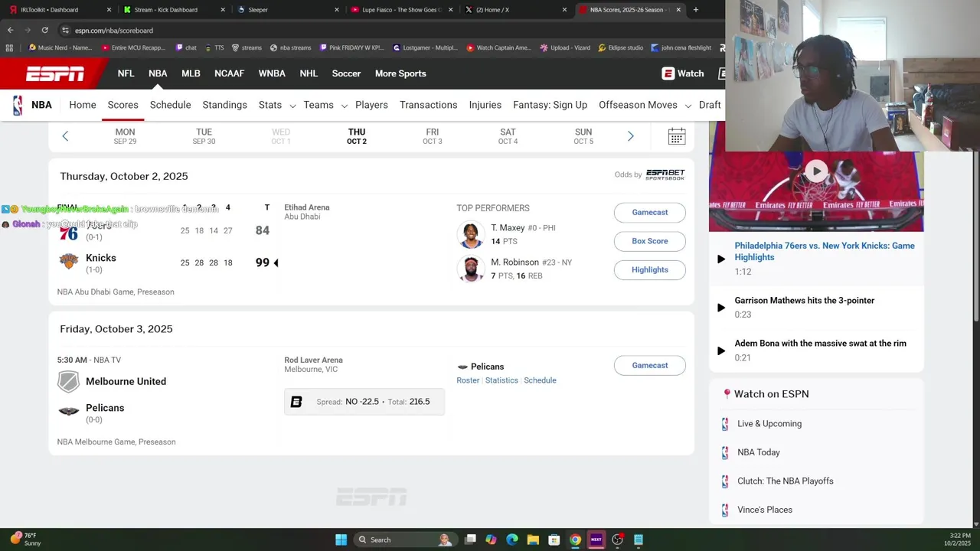Select Fri Oct 3 date
The height and width of the screenshot is (551, 980).
432,136
